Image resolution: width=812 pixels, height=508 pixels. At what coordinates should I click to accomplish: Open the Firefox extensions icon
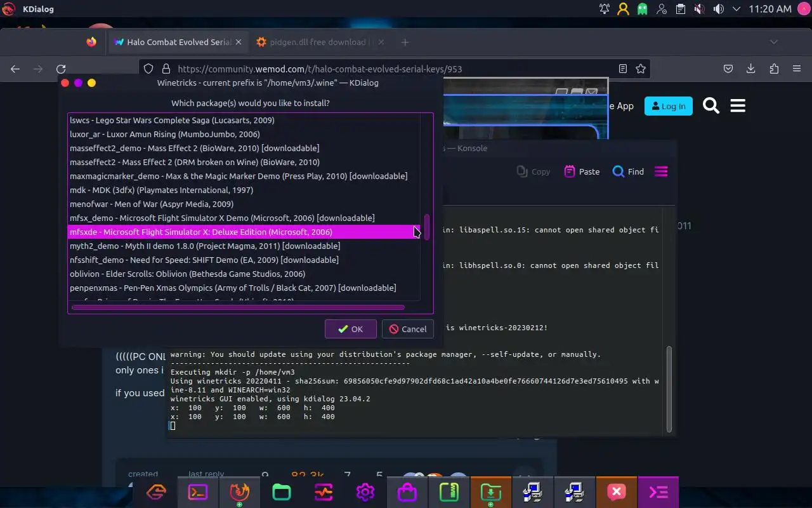[774, 69]
